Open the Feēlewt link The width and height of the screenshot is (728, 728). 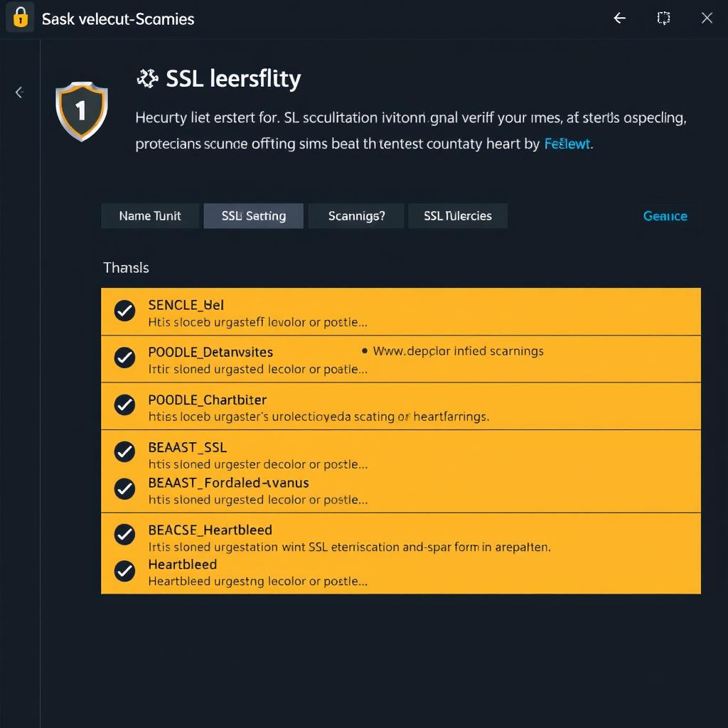coord(567,144)
